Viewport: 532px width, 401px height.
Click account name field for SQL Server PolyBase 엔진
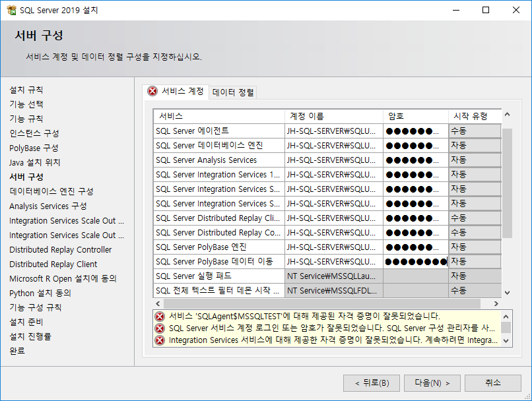tap(334, 247)
